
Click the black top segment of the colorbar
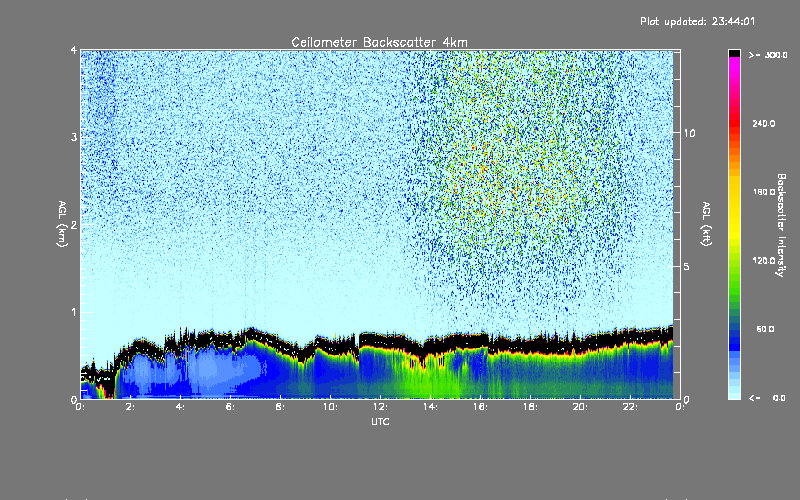734,53
